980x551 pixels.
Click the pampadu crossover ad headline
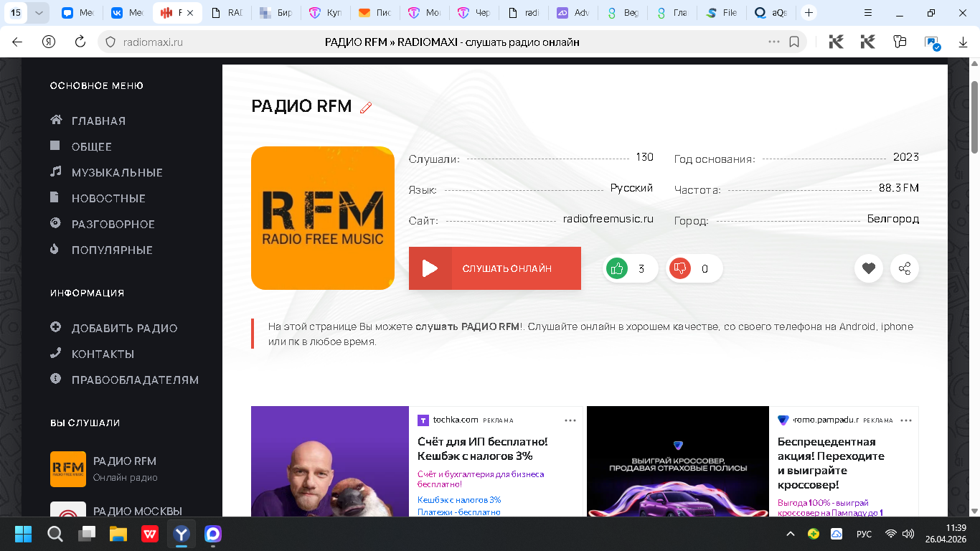pos(831,463)
